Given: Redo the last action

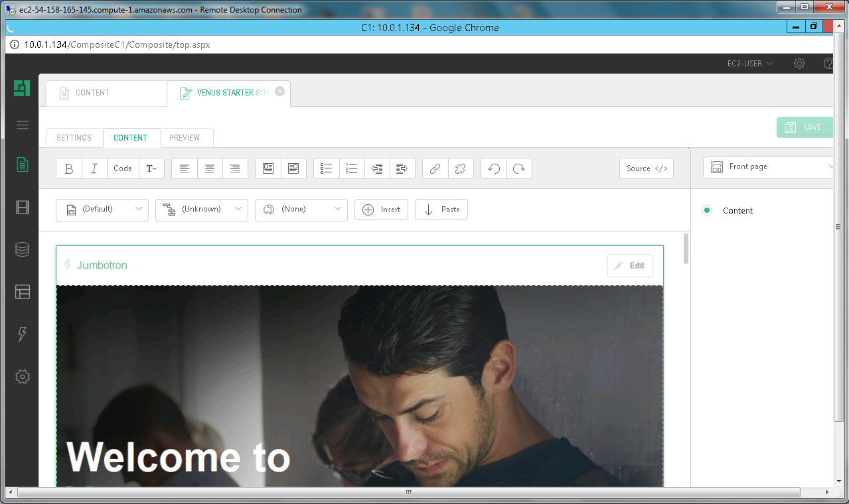Looking at the screenshot, I should pyautogui.click(x=519, y=168).
